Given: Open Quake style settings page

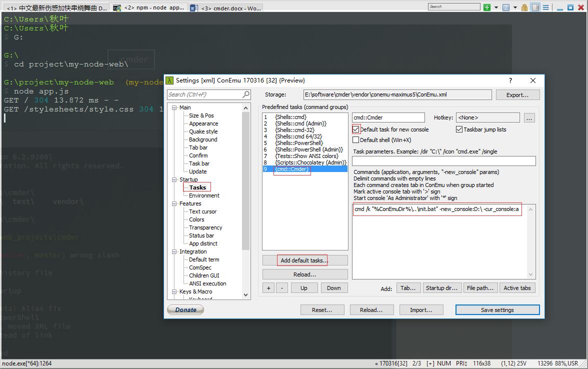Looking at the screenshot, I should pyautogui.click(x=203, y=131).
